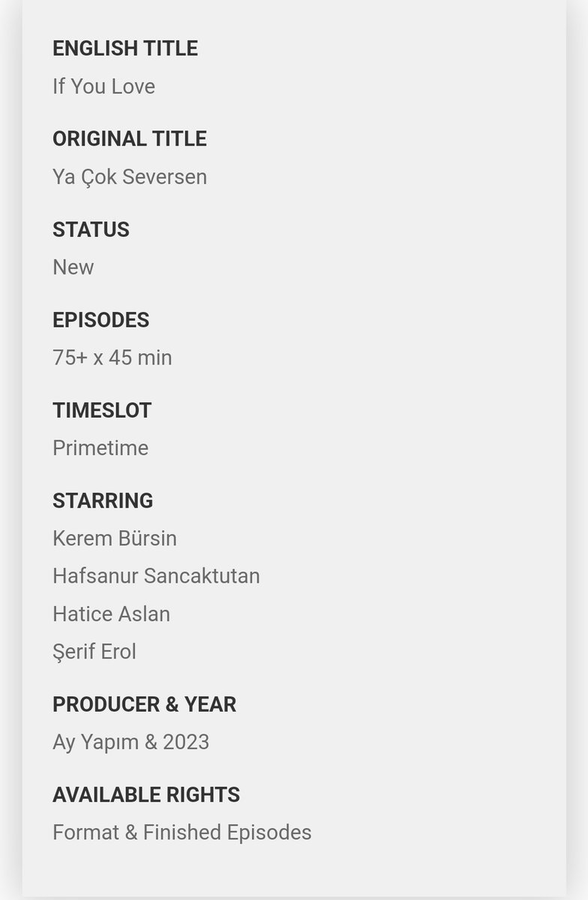588x900 pixels.
Task: Click the TIMESLOT heading
Action: 102,410
